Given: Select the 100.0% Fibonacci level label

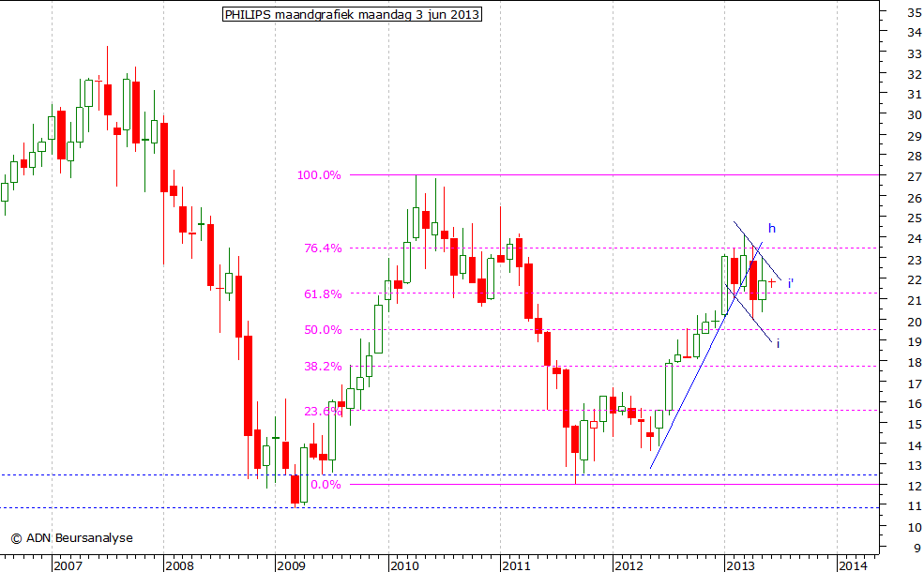Looking at the screenshot, I should point(319,175).
